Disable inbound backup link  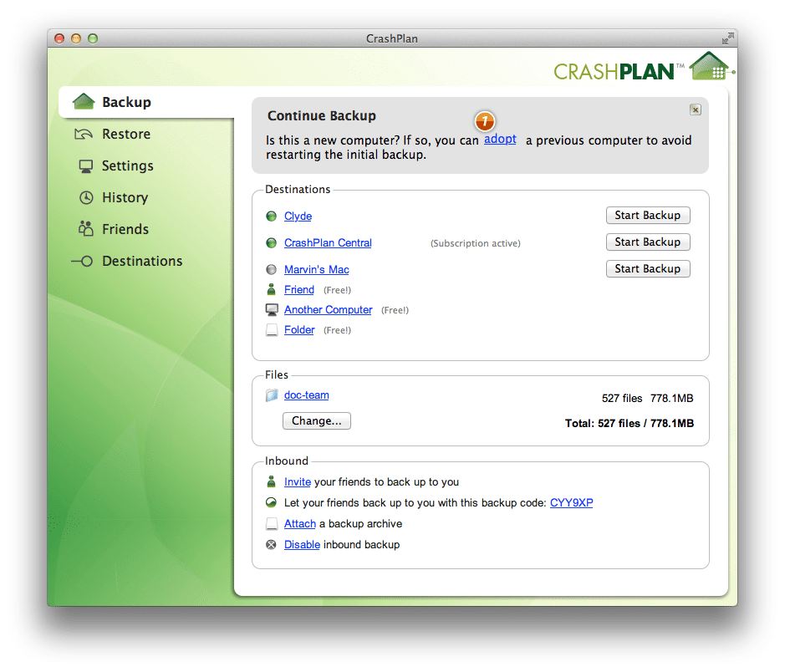302,544
